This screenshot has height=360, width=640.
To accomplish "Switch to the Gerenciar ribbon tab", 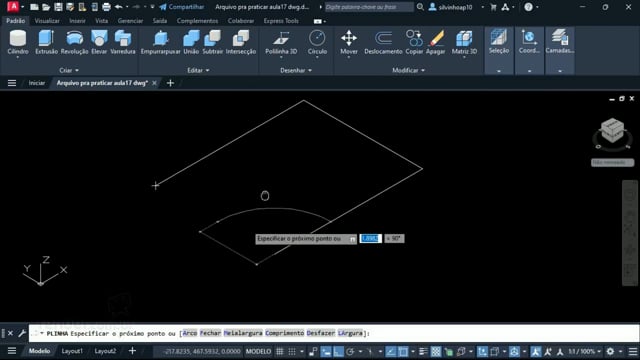I will (130, 20).
